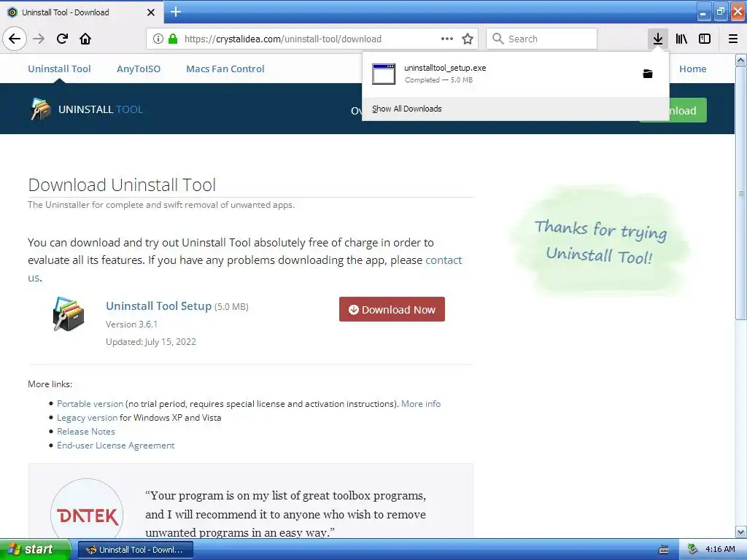The image size is (747, 560).
Task: Open the Library bookshelf icon
Action: click(x=681, y=39)
